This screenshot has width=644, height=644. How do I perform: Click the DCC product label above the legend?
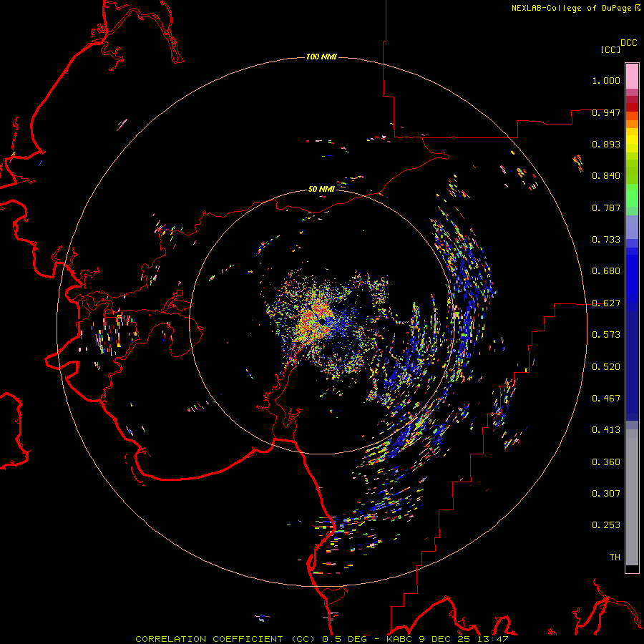point(629,43)
